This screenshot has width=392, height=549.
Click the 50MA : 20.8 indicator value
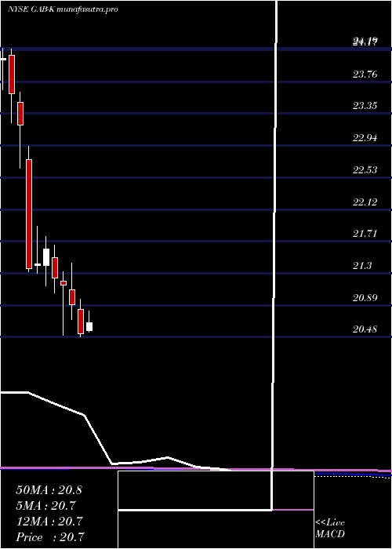(x=49, y=490)
